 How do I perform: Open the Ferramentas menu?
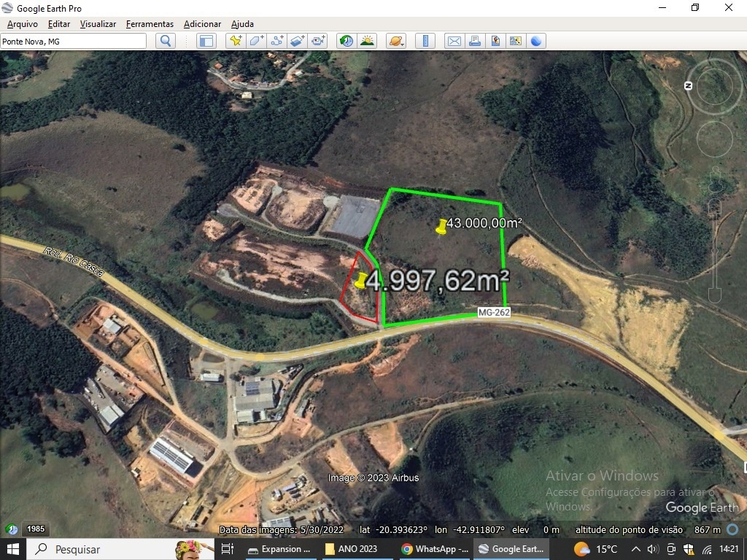pyautogui.click(x=150, y=24)
